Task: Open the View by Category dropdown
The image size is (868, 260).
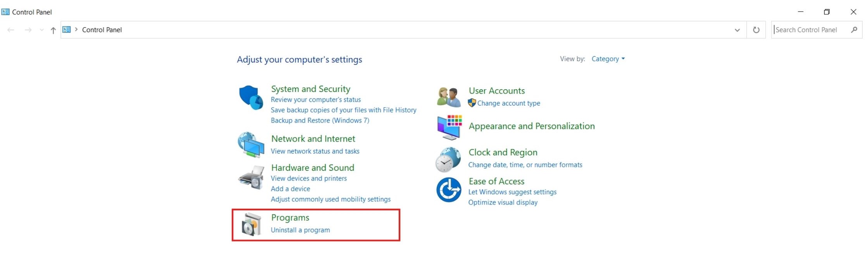Action: pyautogui.click(x=608, y=59)
